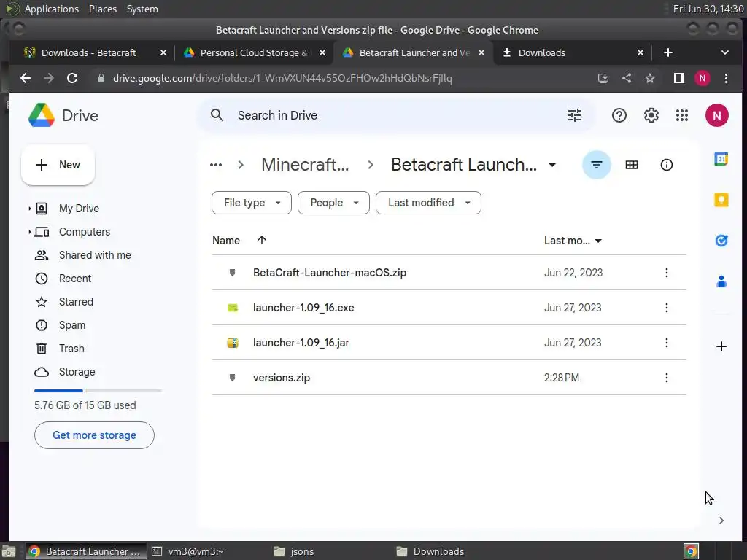This screenshot has width=747, height=560.
Task: Focus the Search in Drive field
Action: point(395,115)
